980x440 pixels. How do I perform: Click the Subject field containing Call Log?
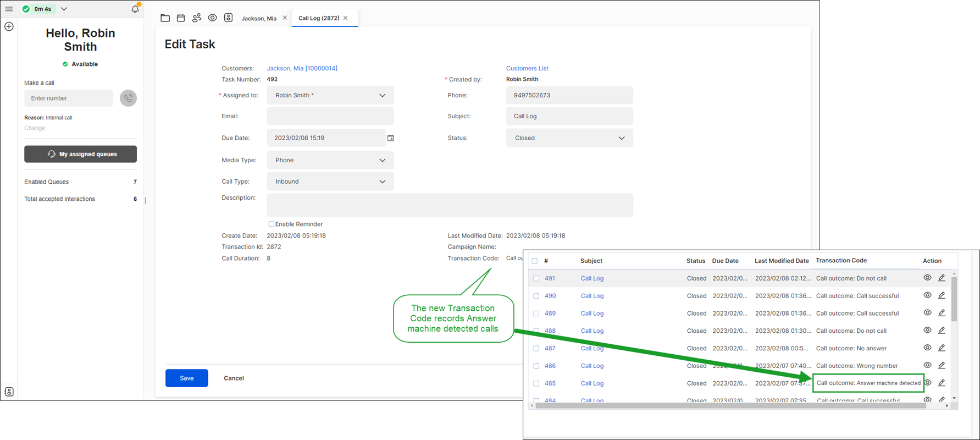pos(569,117)
